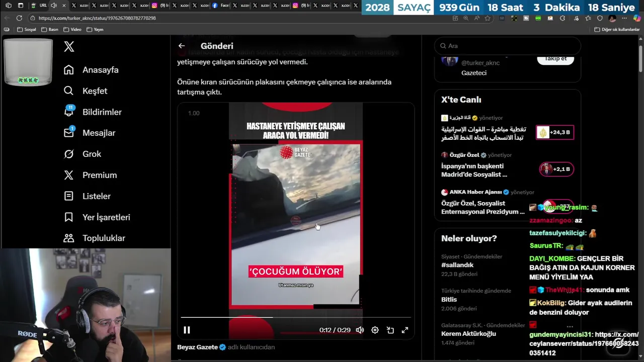Click the Takip et follow button
Image resolution: width=644 pixels, height=362 pixels.
555,59
